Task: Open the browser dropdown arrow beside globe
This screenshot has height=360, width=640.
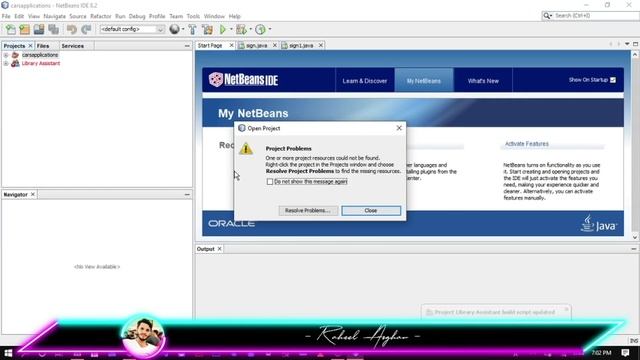Action: point(183,29)
